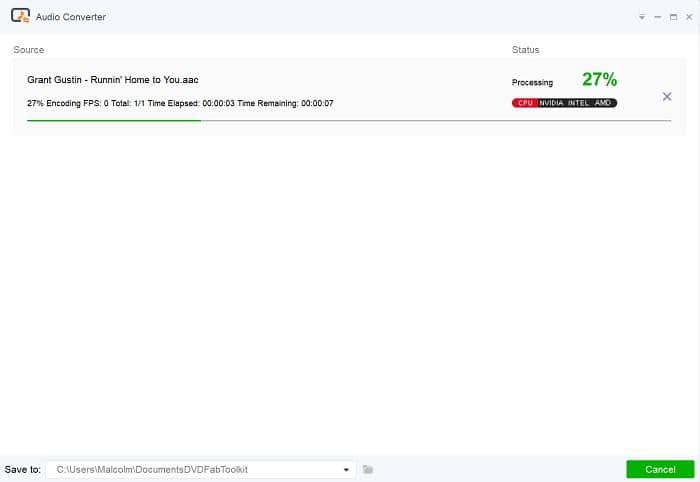This screenshot has height=482, width=700.
Task: Remove the Grant Gustin conversion task
Action: click(x=667, y=96)
